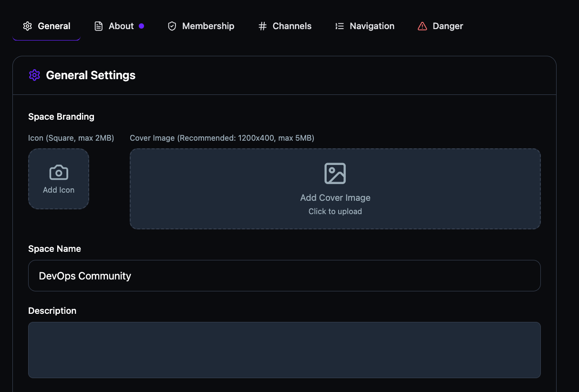Focus the Description text area
This screenshot has width=579, height=392.
coord(284,350)
